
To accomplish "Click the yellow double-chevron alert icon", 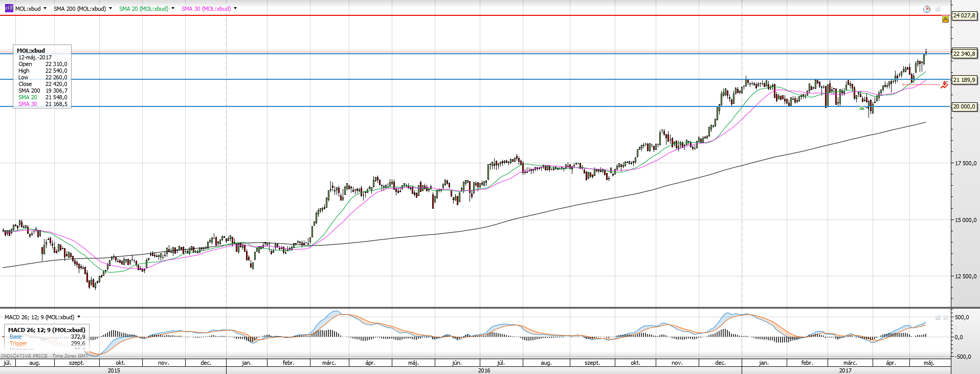I will click(x=945, y=19).
